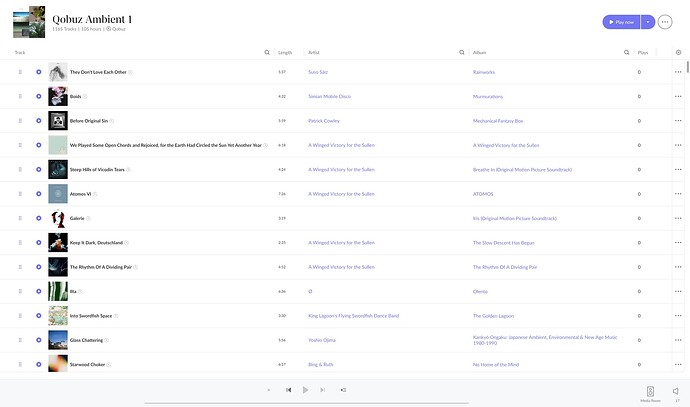
Task: Click the playback progress bar at bottom
Action: click(x=300, y=402)
